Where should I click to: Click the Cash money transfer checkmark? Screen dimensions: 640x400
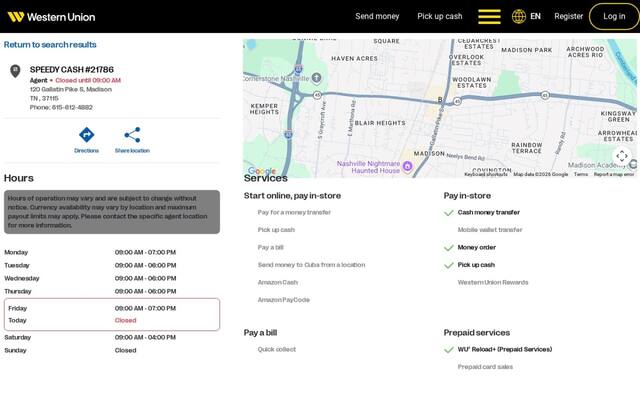449,213
